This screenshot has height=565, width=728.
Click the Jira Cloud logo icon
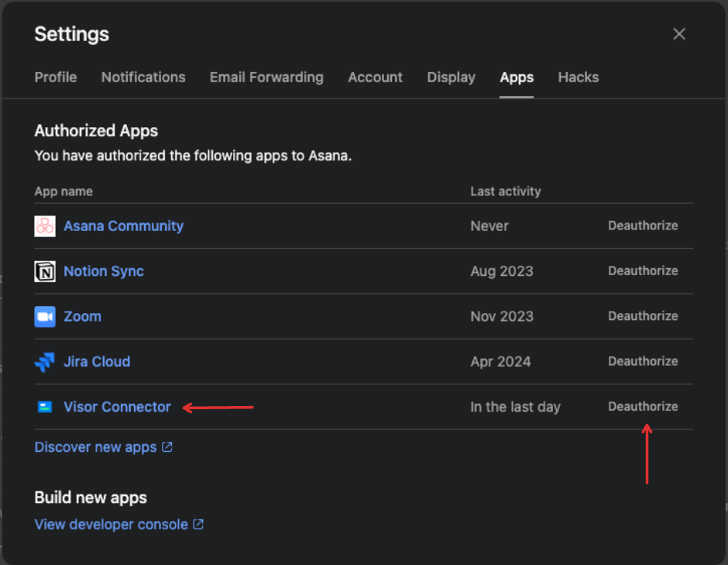pos(45,362)
